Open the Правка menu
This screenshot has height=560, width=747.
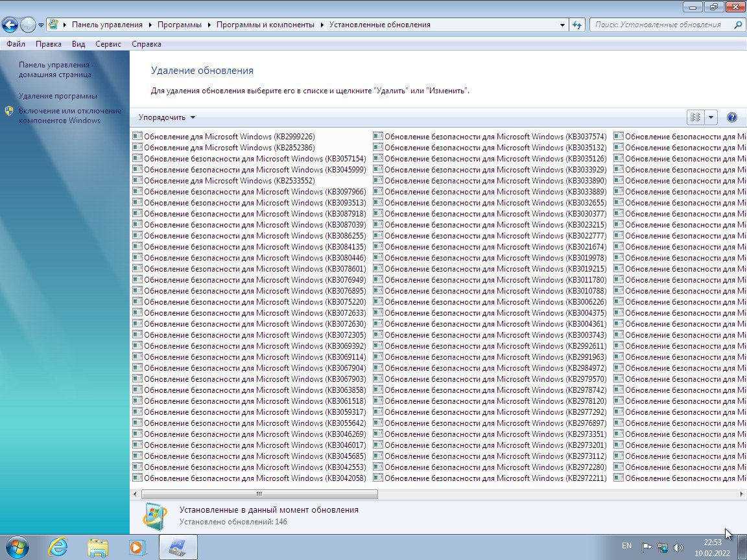(x=48, y=44)
